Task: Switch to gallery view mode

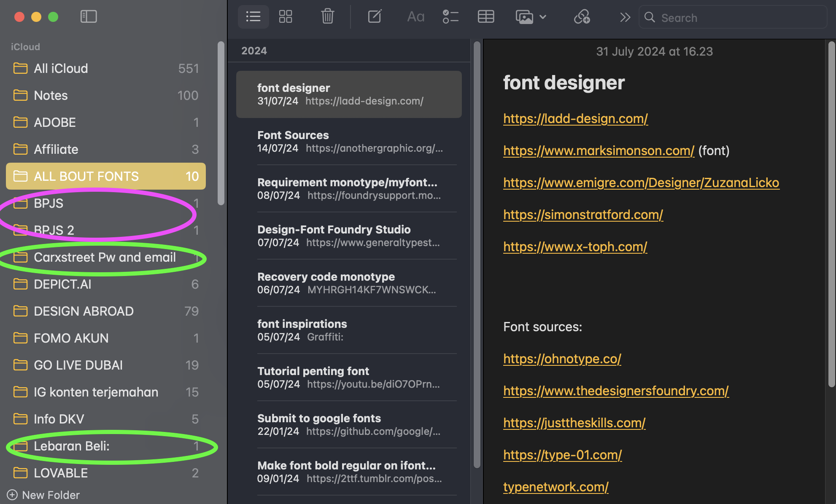Action: click(286, 17)
